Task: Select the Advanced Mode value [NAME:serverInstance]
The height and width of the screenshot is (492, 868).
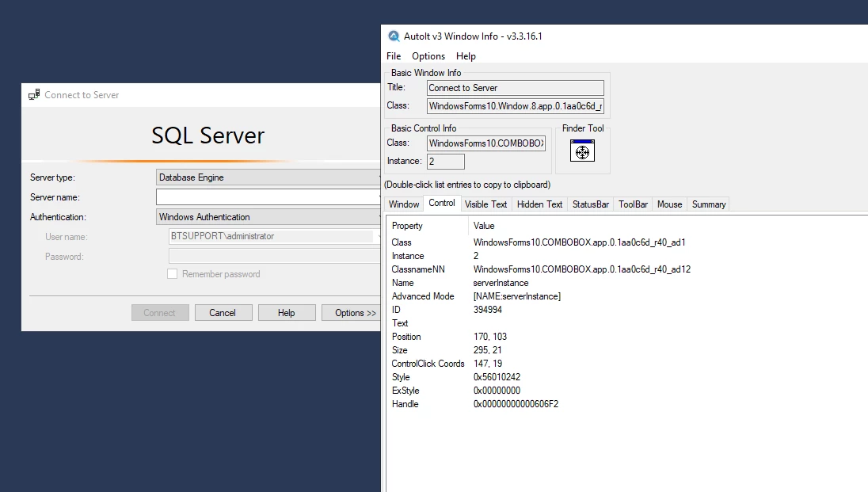Action: coord(516,296)
